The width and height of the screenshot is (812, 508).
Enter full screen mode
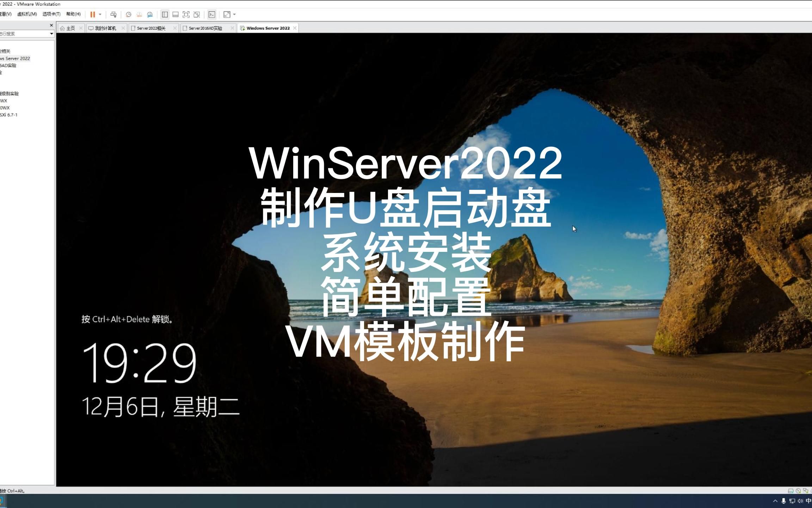pos(186,14)
